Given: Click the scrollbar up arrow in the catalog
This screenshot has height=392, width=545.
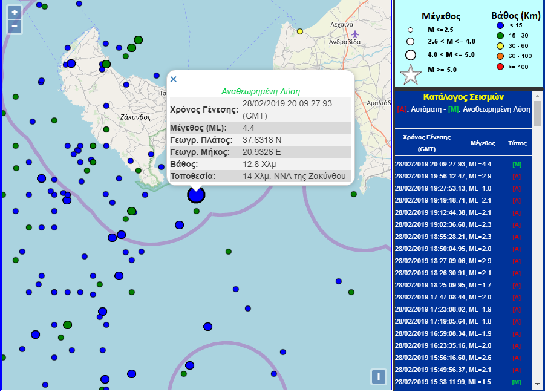Looking at the screenshot, I should tap(537, 96).
